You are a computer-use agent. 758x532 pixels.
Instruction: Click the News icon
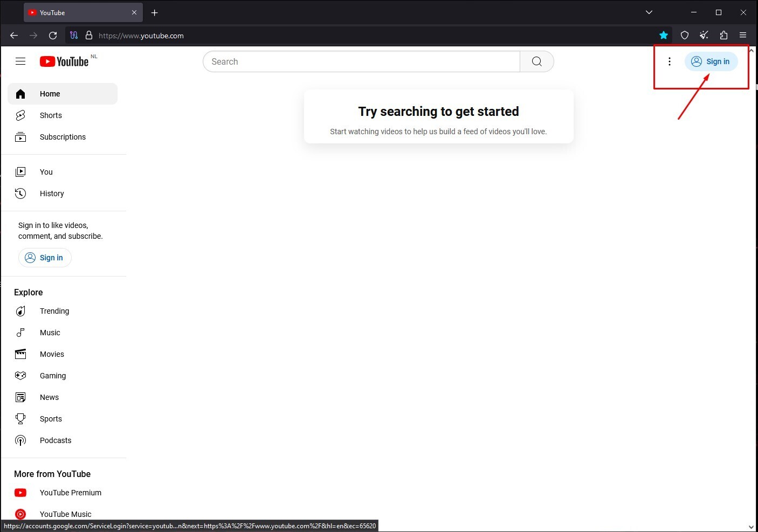[x=20, y=397]
